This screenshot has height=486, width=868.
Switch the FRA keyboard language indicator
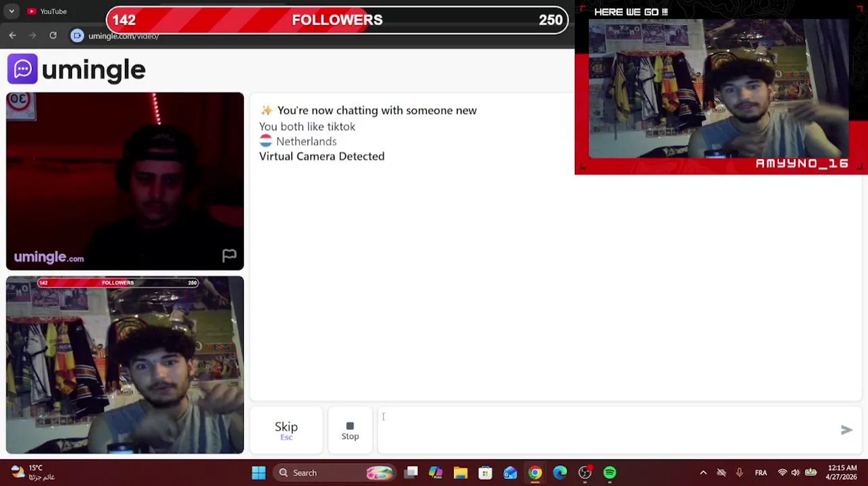point(761,473)
